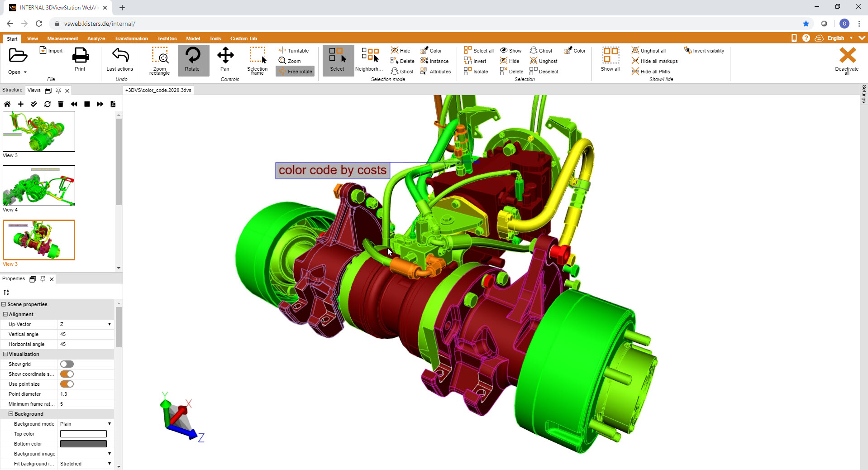Sort properties with sort icon
The image size is (868, 470).
(6, 293)
